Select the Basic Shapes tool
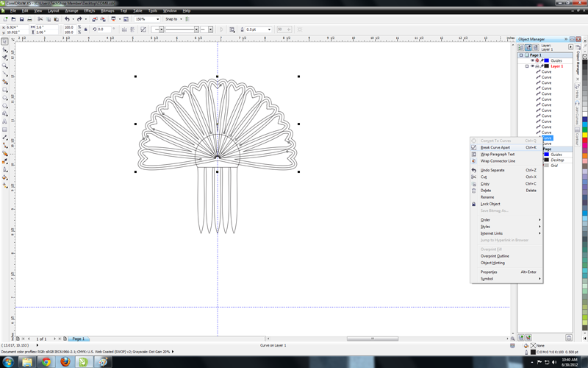 [x=5, y=113]
